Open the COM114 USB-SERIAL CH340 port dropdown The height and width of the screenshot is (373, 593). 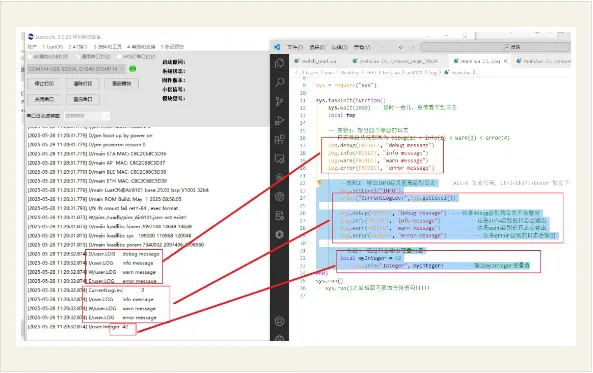(x=76, y=69)
